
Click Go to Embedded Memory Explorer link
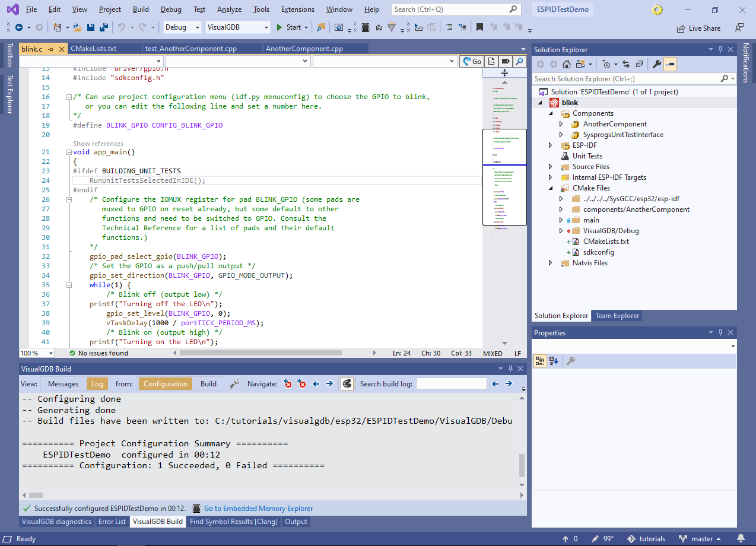(258, 509)
